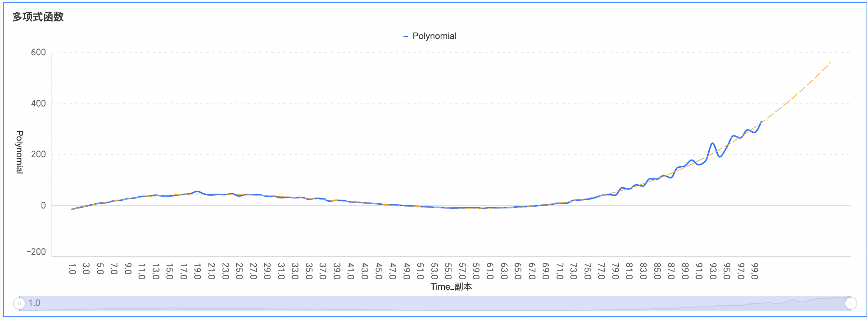The width and height of the screenshot is (868, 319).
Task: Toggle the Polynomial legend entry
Action: [430, 36]
